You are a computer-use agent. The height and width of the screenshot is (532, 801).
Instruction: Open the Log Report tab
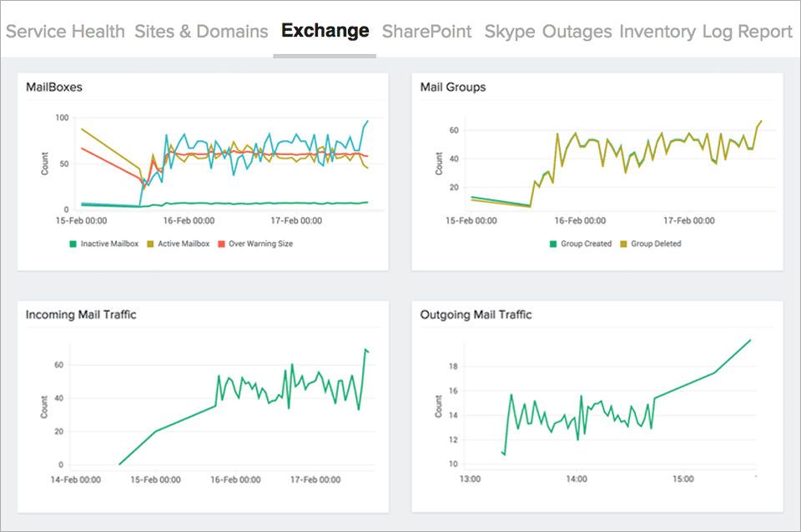pyautogui.click(x=746, y=32)
